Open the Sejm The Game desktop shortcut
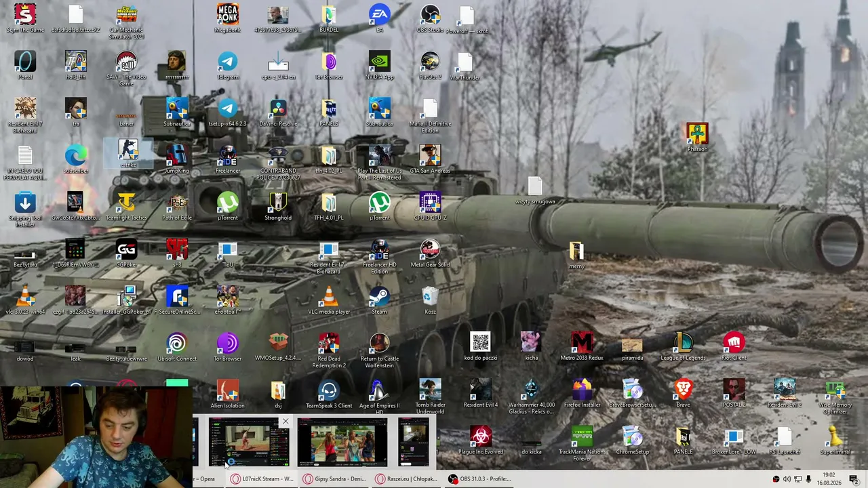This screenshot has width=868, height=488. click(25, 18)
